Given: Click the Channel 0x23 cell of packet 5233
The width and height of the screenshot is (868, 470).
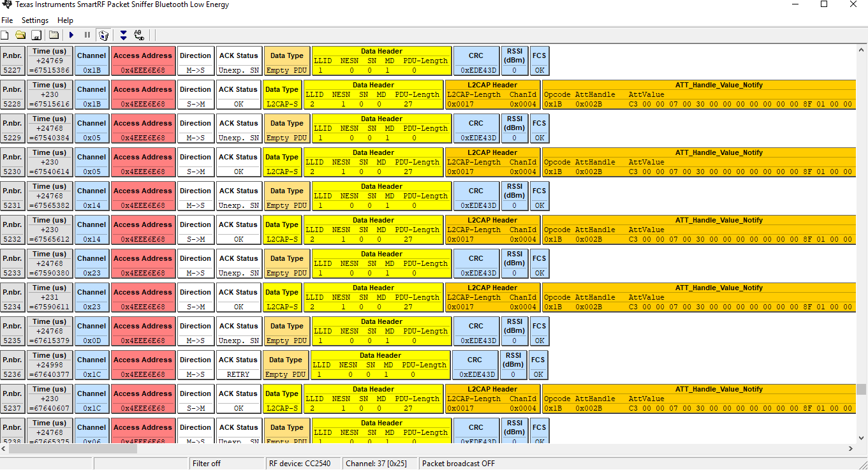Looking at the screenshot, I should pos(92,264).
